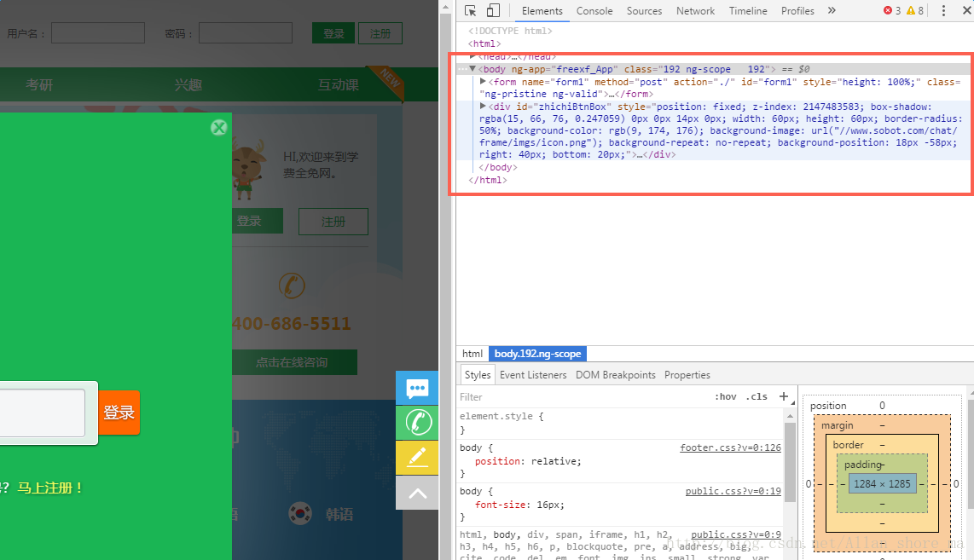Image resolution: width=974 pixels, height=560 pixels.
Task: Click the top header 注册 button
Action: coord(380,33)
